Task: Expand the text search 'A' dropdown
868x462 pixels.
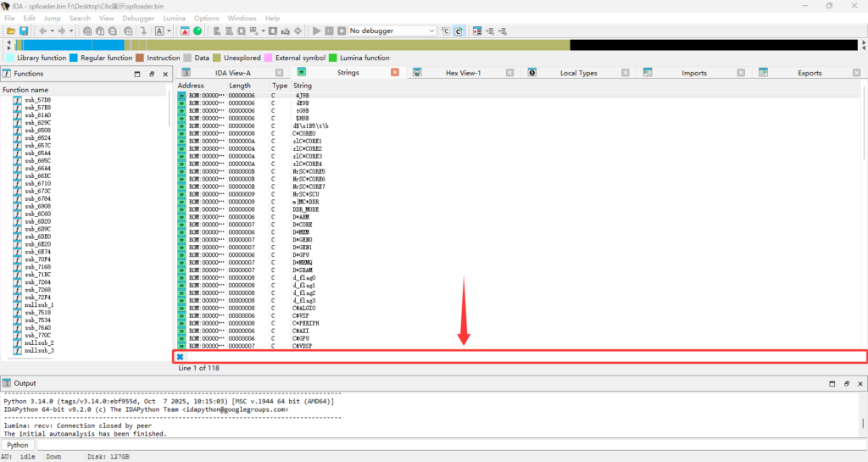Action: point(170,31)
